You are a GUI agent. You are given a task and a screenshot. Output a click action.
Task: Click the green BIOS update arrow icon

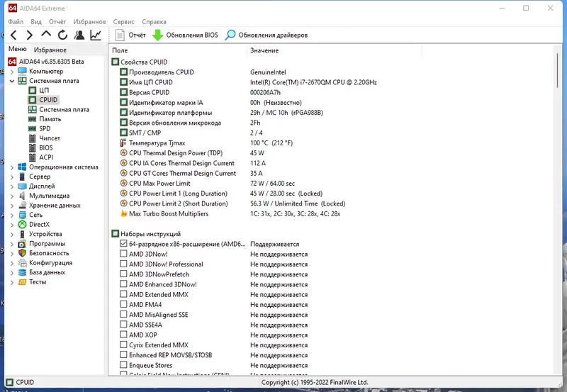pyautogui.click(x=157, y=35)
